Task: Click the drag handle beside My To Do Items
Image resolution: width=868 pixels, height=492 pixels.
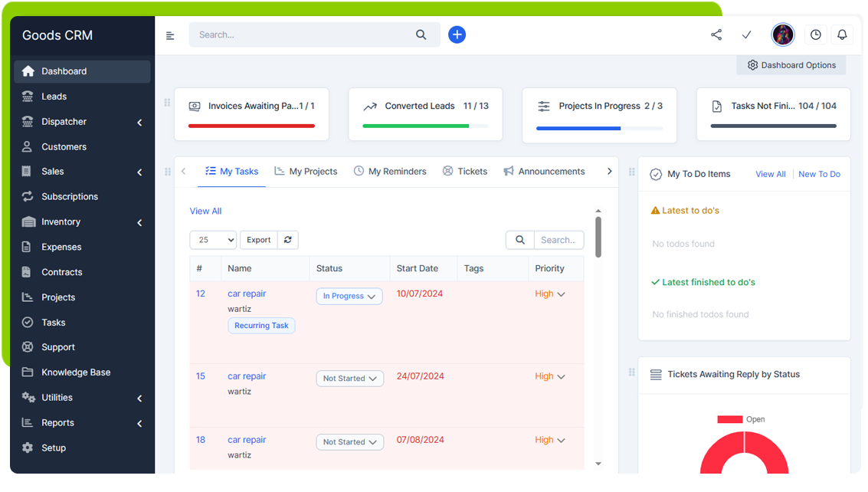Action: 631,172
